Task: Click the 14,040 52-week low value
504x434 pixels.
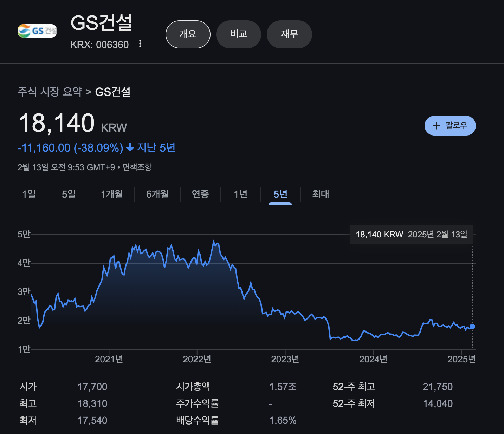Action: coord(438,404)
